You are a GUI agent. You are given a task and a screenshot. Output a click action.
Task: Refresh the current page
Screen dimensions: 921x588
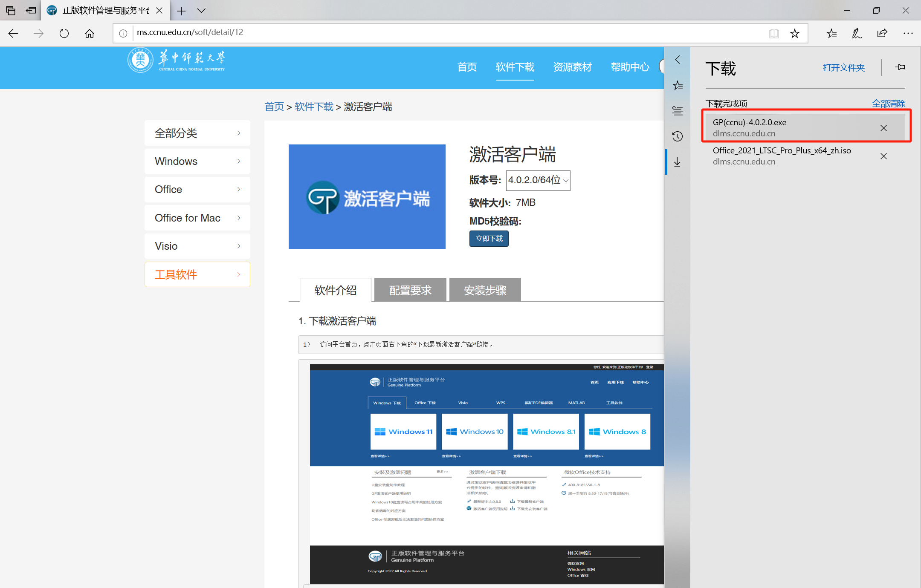pyautogui.click(x=64, y=33)
